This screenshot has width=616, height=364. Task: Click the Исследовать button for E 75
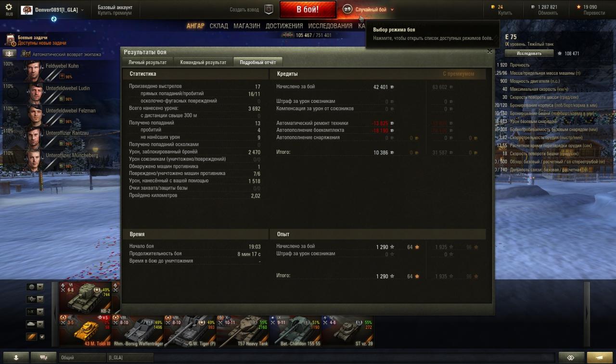[529, 53]
